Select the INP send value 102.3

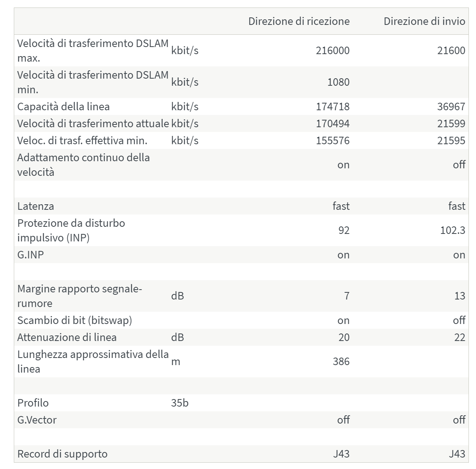coord(453,230)
